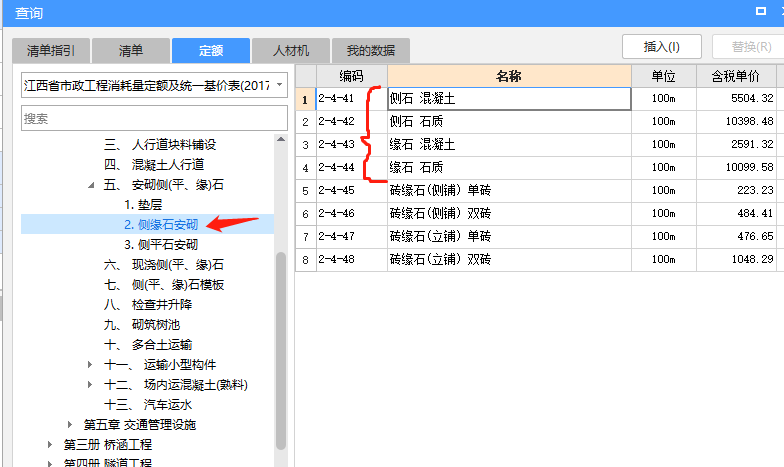Click name cell 缘石 混凝土

coord(509,144)
